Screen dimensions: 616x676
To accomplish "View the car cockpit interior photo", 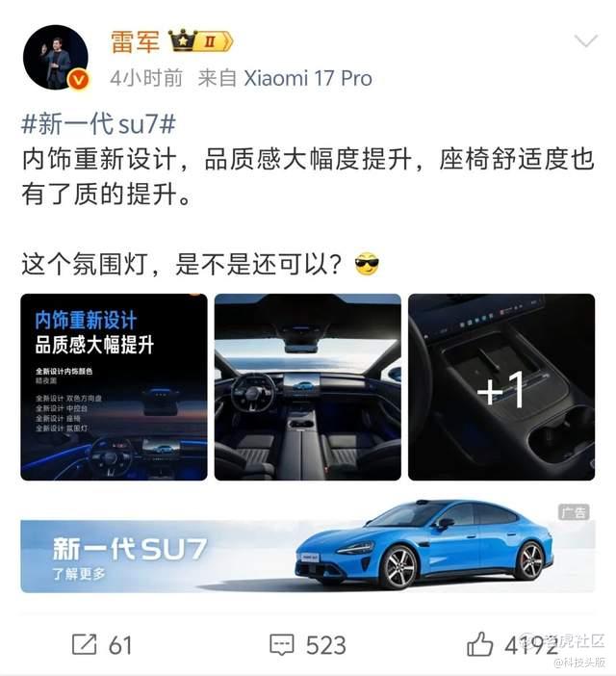I will [308, 387].
